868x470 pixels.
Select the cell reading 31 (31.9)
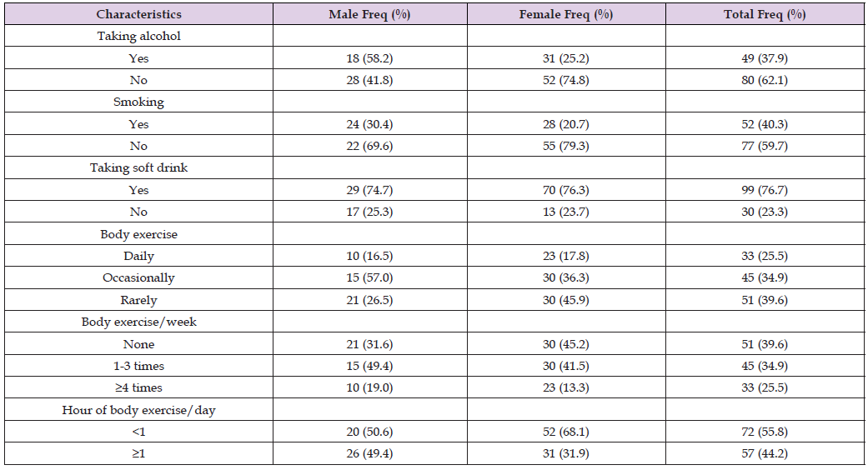coord(566,452)
